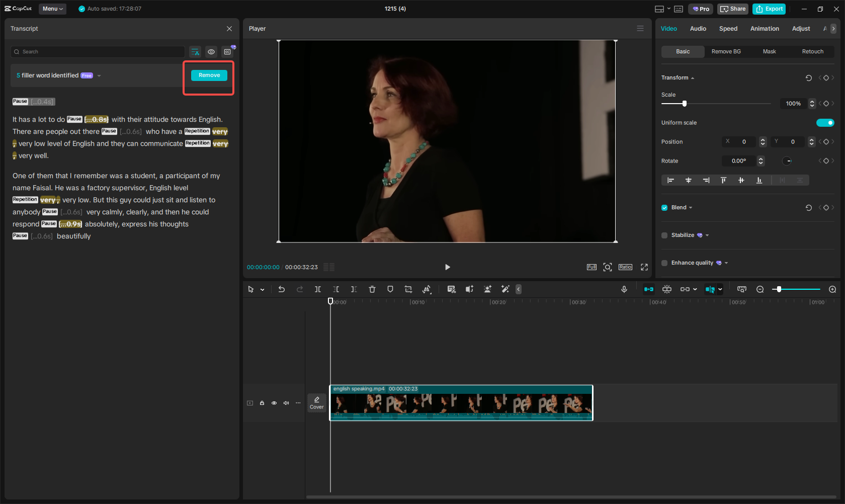Screen dimensions: 845x504
Task: Click the Remove button for filler words
Action: point(209,75)
